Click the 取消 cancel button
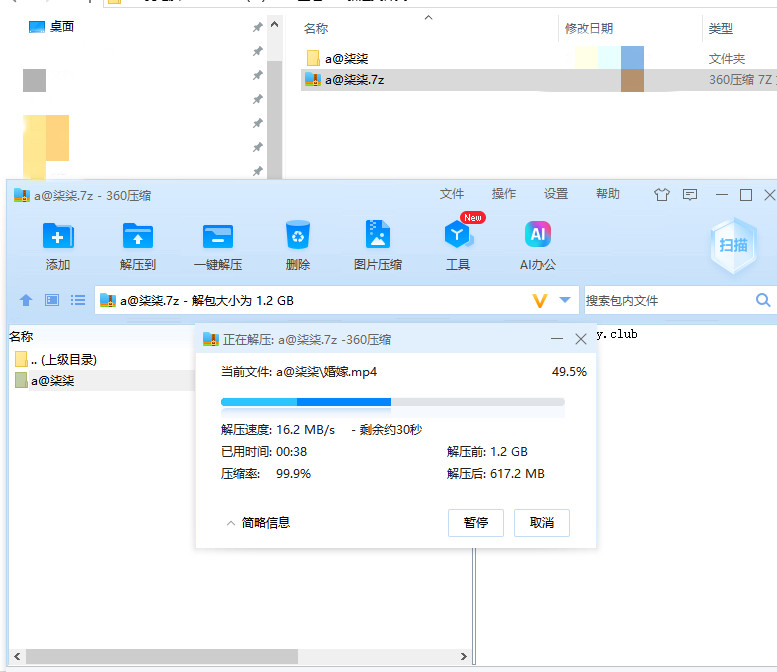Screen dimensions: 777x672 [x=542, y=523]
